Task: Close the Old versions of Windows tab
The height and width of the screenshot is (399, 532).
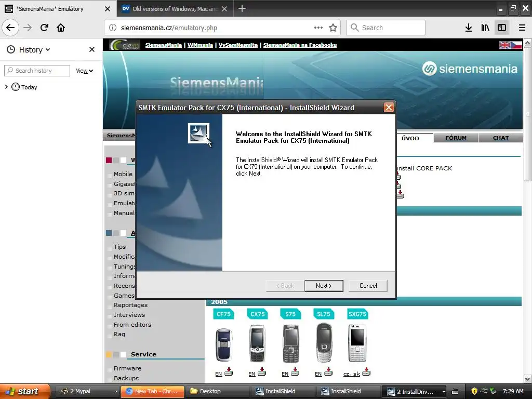Action: click(224, 9)
